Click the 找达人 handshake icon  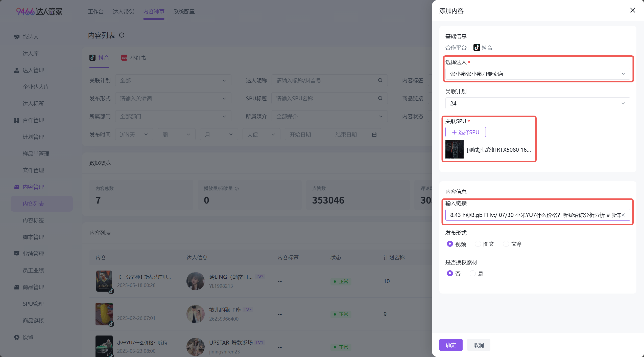pyautogui.click(x=17, y=37)
